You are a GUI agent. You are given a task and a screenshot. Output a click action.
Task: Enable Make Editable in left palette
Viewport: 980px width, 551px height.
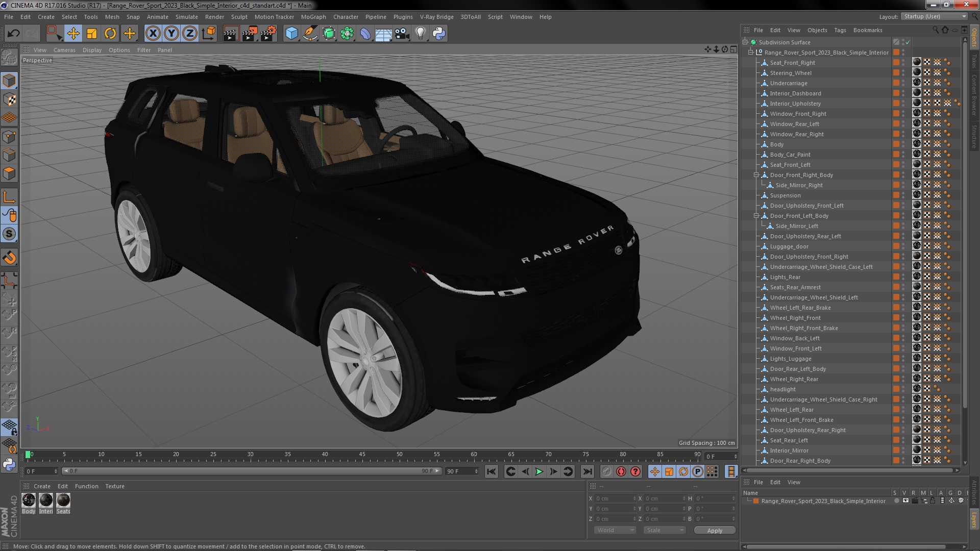[9, 57]
